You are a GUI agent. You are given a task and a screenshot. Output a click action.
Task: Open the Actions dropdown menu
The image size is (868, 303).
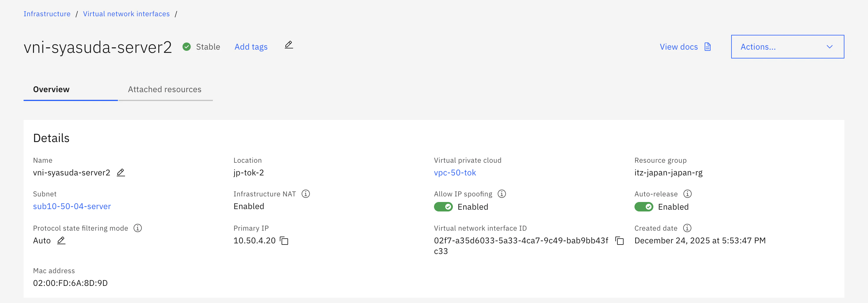point(788,47)
